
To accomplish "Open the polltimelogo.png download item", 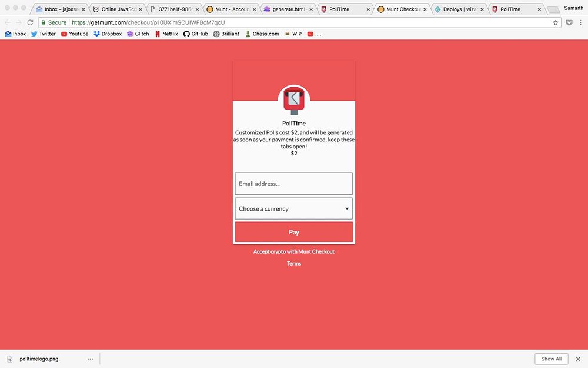I will (x=39, y=359).
